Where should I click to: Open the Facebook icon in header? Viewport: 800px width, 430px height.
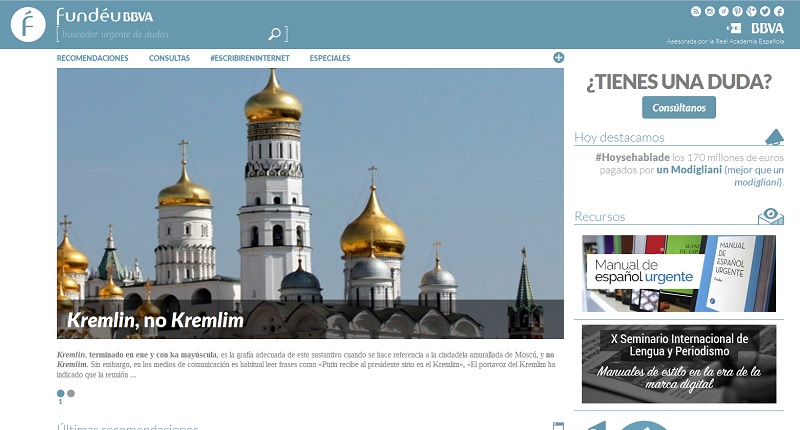click(x=779, y=11)
